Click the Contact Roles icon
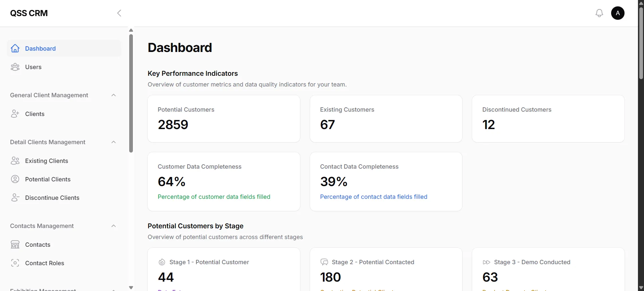Image resolution: width=644 pixels, height=291 pixels. click(x=15, y=263)
